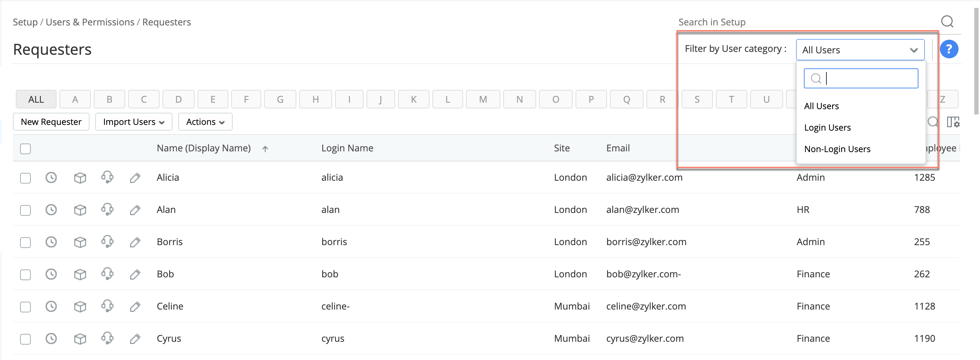
Task: Click the Search in Setup magnifier icon
Action: pos(947,22)
